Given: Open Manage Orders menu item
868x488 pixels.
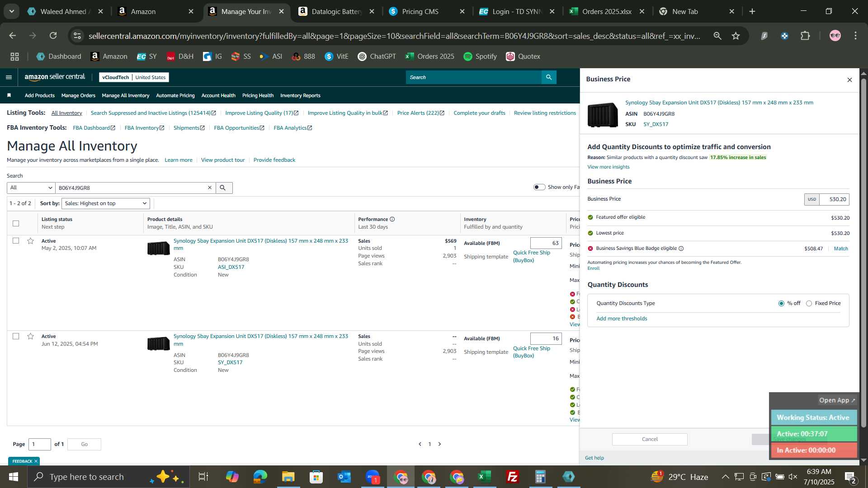Looking at the screenshot, I should tap(78, 95).
